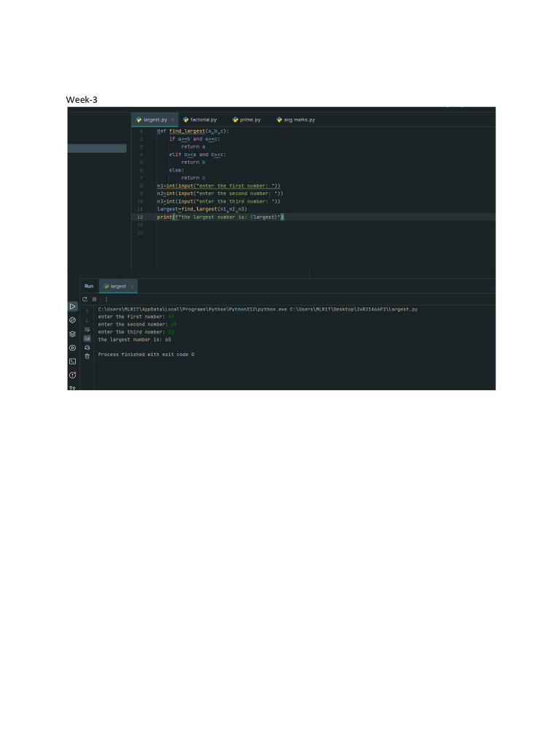Open the Python Packages tool window

click(x=72, y=334)
